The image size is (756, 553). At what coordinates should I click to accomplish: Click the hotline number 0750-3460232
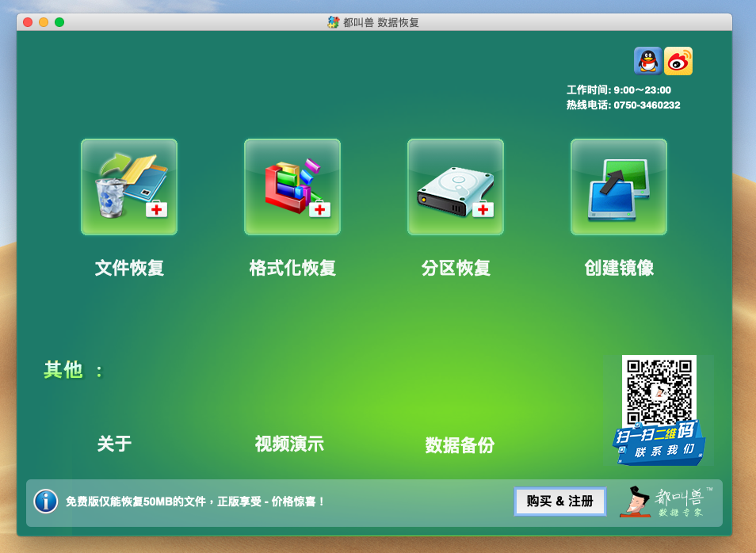(647, 105)
